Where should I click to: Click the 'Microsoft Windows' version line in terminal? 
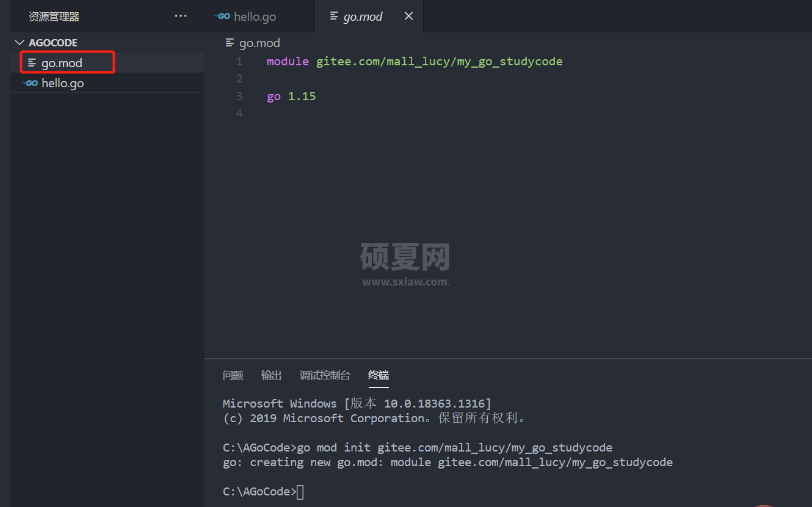[357, 404]
